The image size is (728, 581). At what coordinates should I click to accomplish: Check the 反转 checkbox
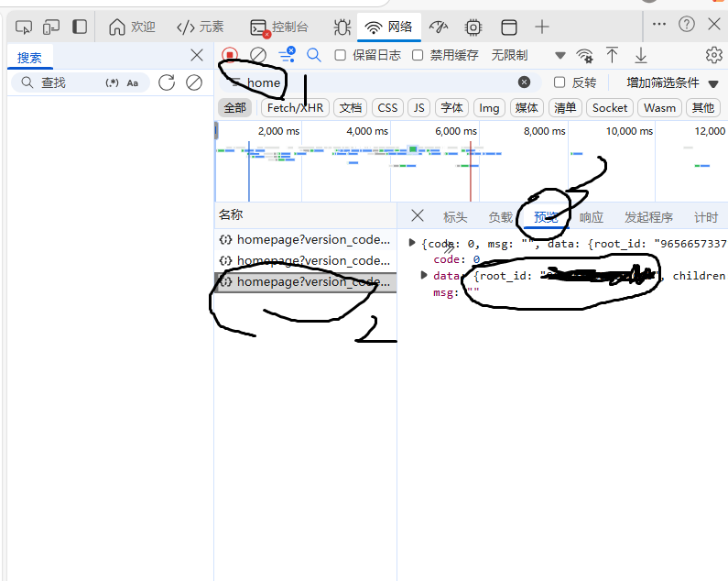tap(560, 82)
